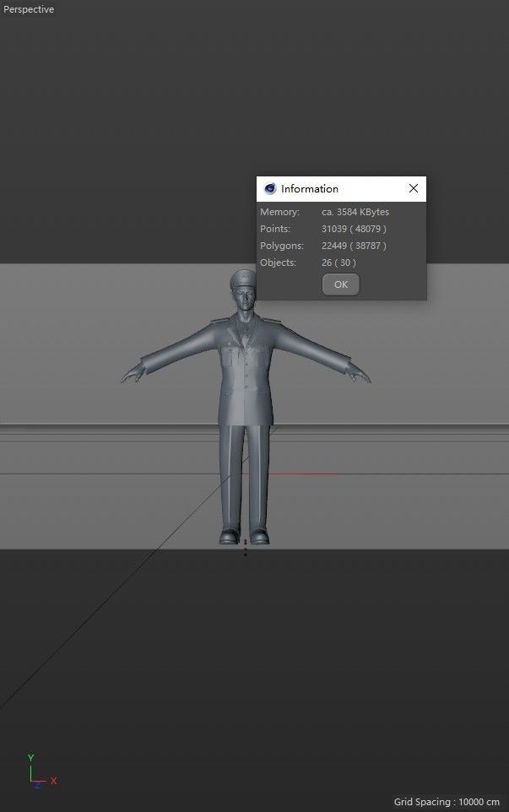Image resolution: width=509 pixels, height=812 pixels.
Task: Click the character's hand on the right side
Action: pyautogui.click(x=361, y=374)
